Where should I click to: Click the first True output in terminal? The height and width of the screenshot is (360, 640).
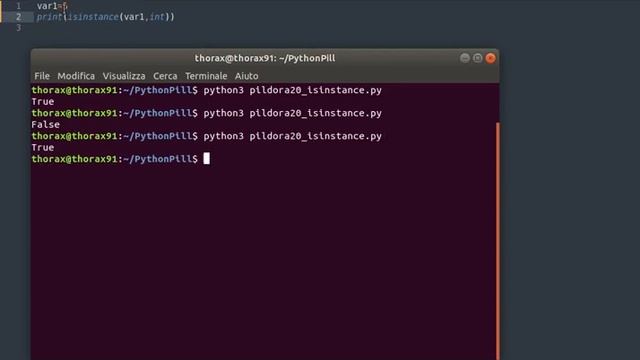43,102
